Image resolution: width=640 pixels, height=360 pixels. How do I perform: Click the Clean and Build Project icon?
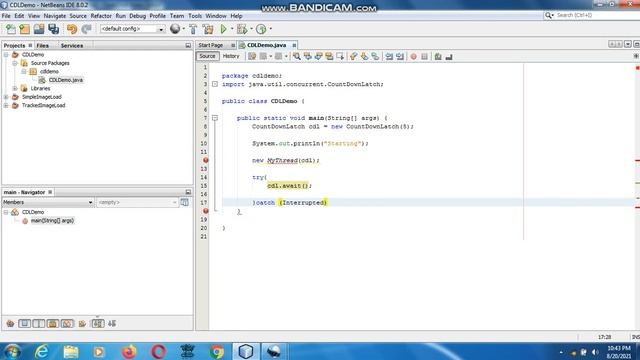click(x=208, y=29)
